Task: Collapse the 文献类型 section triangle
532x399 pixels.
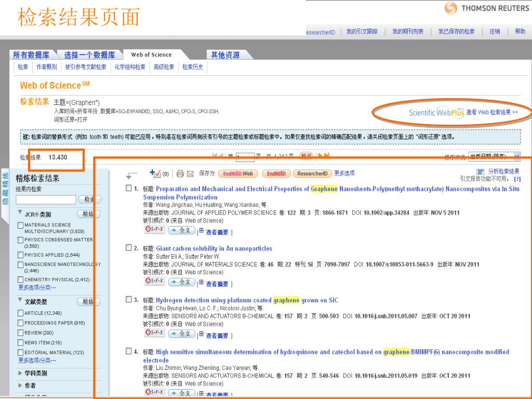Action: coord(20,300)
